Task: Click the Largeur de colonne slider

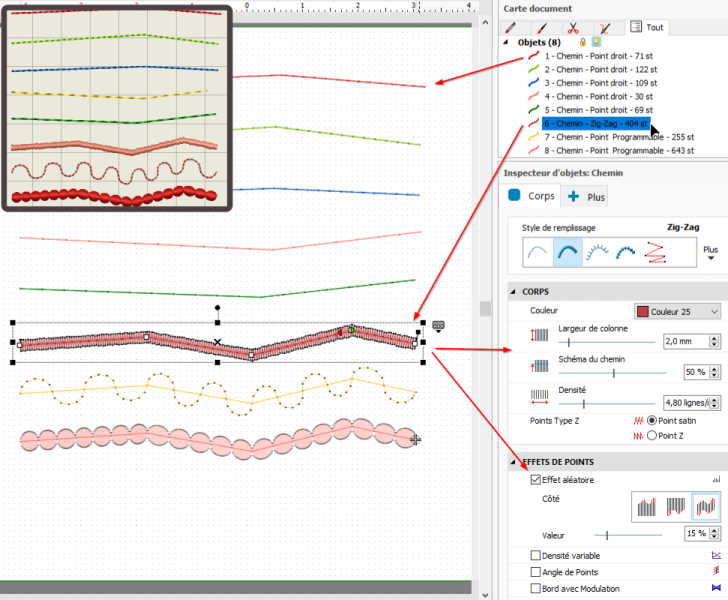Action: coord(606,342)
